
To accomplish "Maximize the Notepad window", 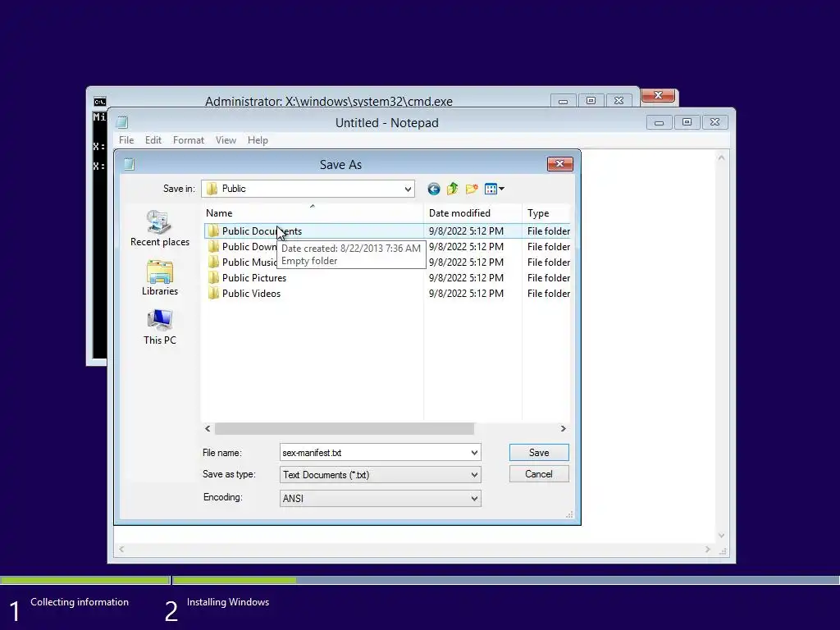I will [x=687, y=122].
